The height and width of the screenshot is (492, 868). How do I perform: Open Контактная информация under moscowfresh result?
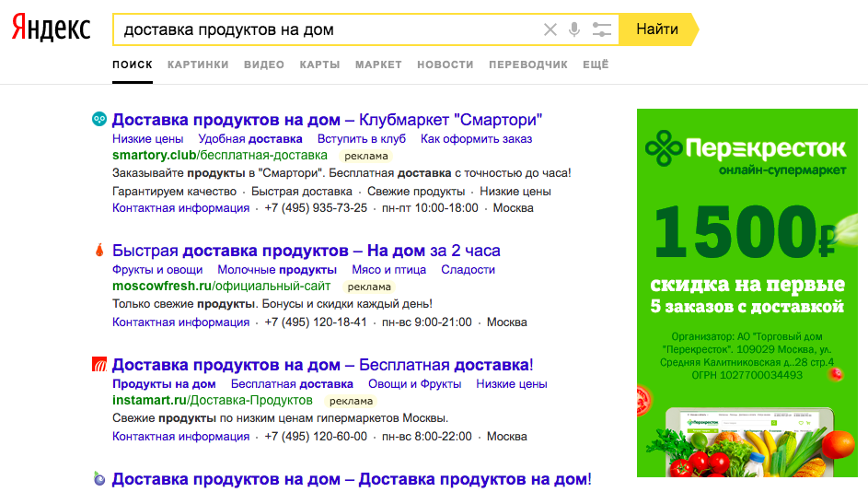[180, 322]
